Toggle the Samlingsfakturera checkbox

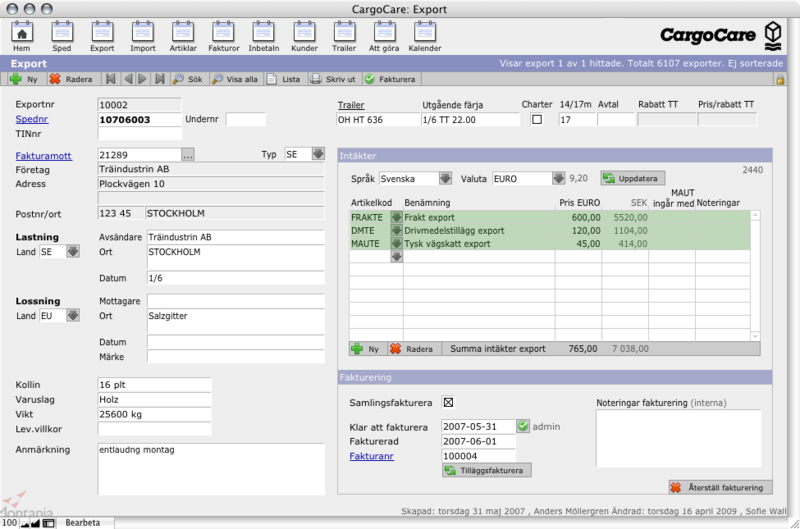pos(448,402)
